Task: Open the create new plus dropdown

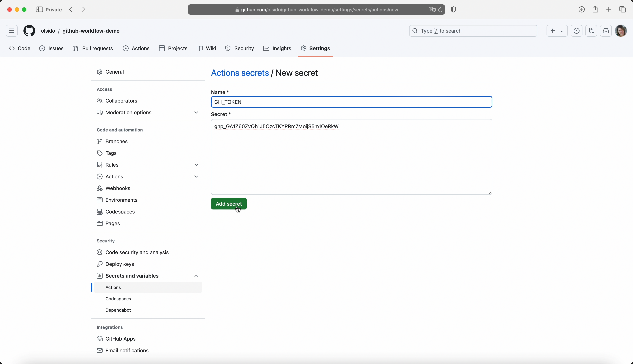Action: tap(557, 31)
